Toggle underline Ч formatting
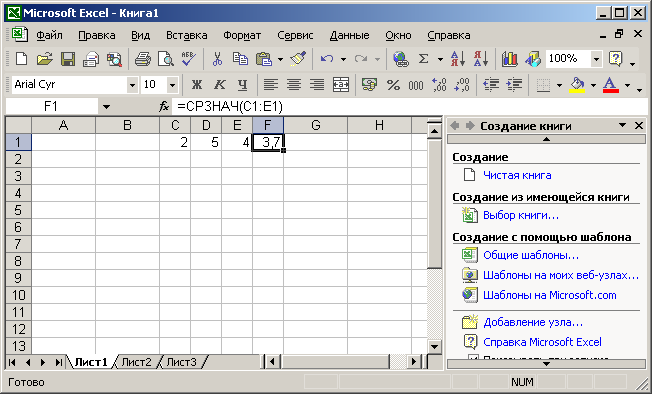This screenshot has width=652, height=394. point(243,85)
